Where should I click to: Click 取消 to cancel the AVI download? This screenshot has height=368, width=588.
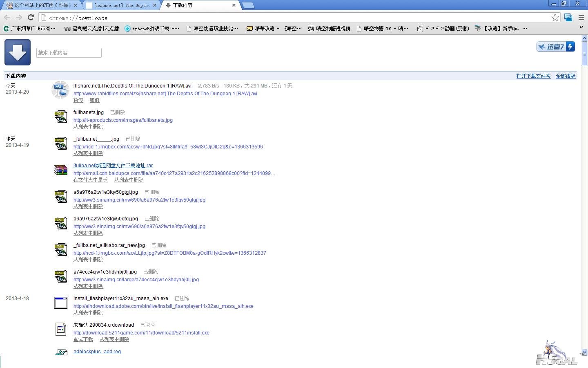(x=94, y=100)
